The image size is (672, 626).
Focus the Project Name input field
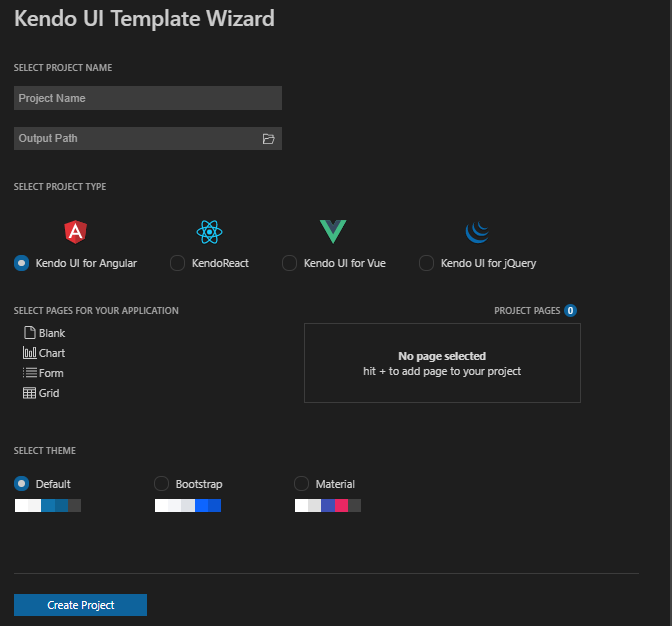coord(148,98)
